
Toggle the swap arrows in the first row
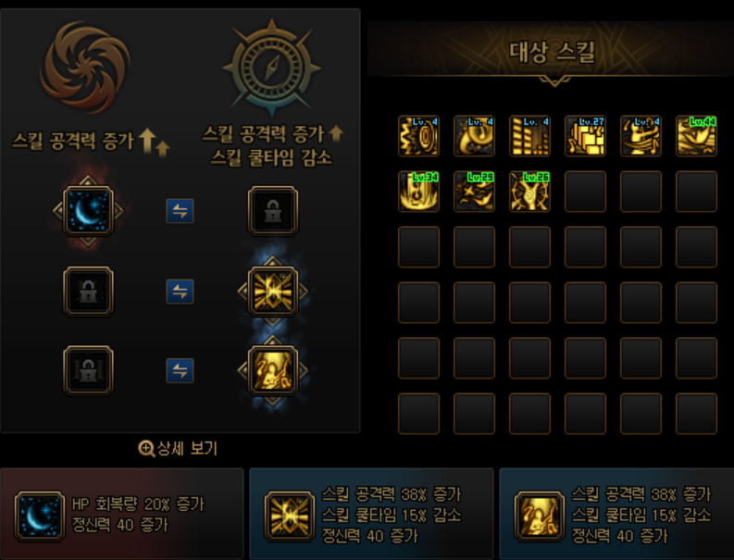180,211
